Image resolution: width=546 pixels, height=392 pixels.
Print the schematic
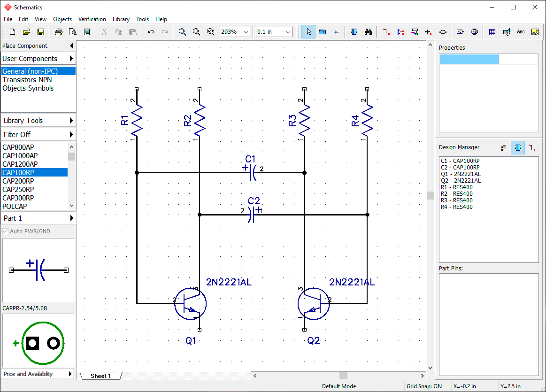59,31
